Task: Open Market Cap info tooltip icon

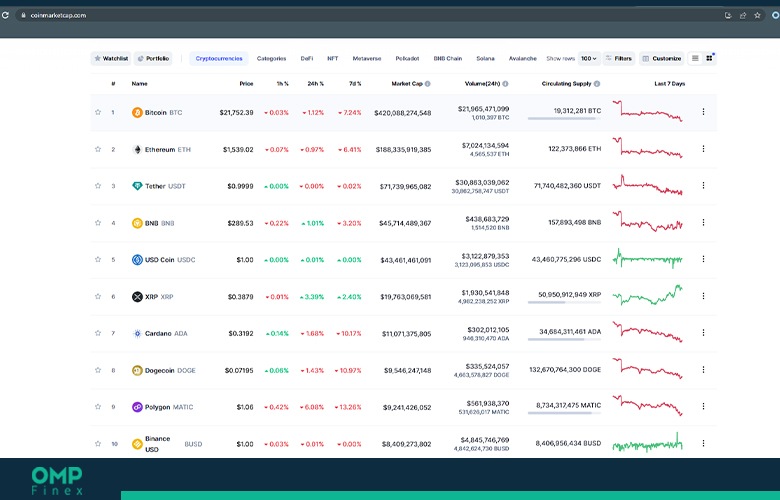Action: click(428, 84)
